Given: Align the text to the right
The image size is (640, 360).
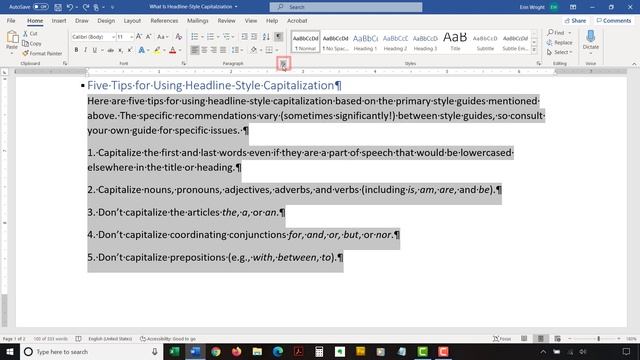Looking at the screenshot, I should click(213, 50).
